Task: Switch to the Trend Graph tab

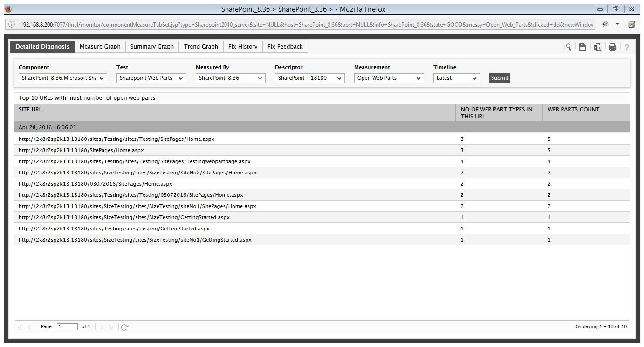Action: point(201,47)
